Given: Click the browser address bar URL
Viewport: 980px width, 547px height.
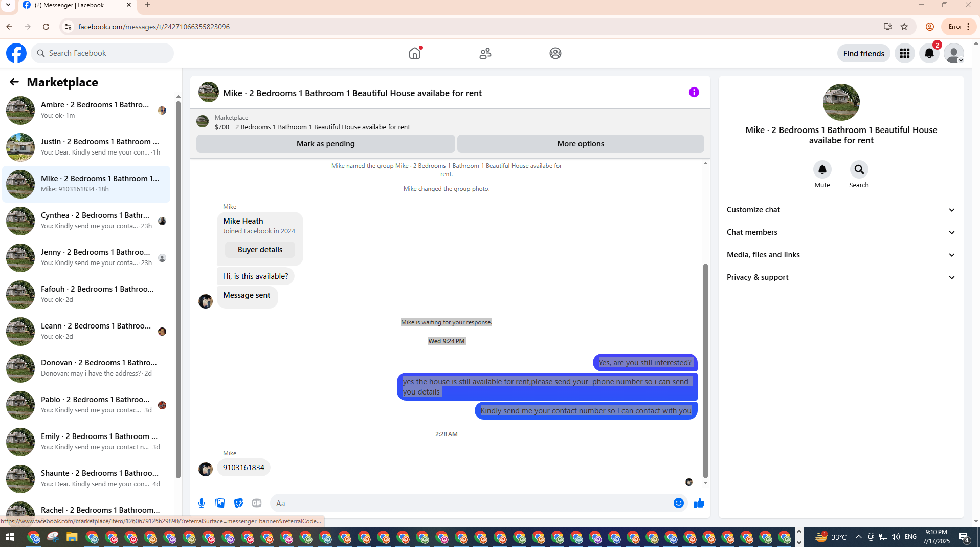Looking at the screenshot, I should [153, 27].
